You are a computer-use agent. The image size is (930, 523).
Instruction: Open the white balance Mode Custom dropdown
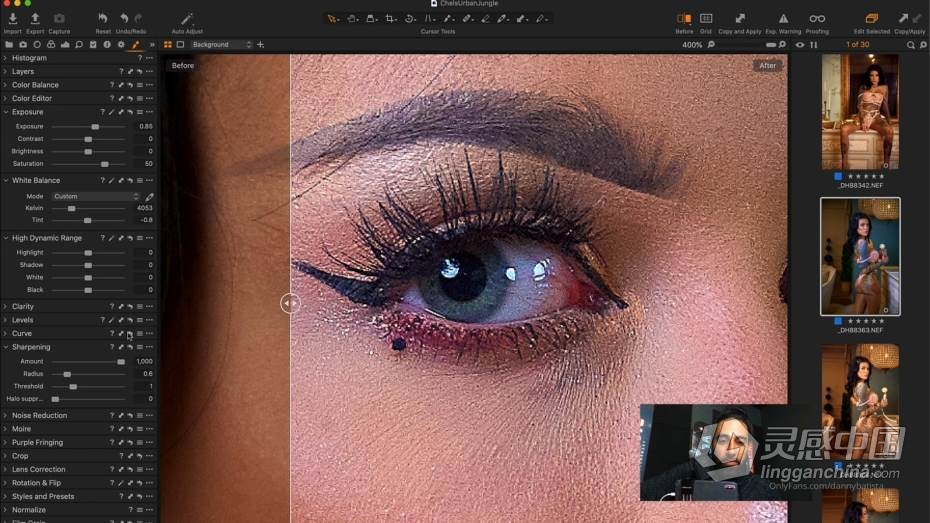[96, 196]
